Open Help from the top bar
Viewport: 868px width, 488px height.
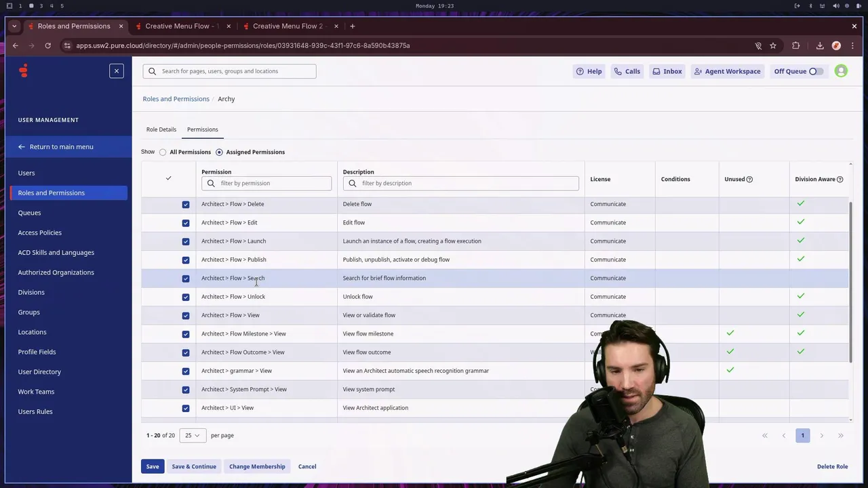589,71
